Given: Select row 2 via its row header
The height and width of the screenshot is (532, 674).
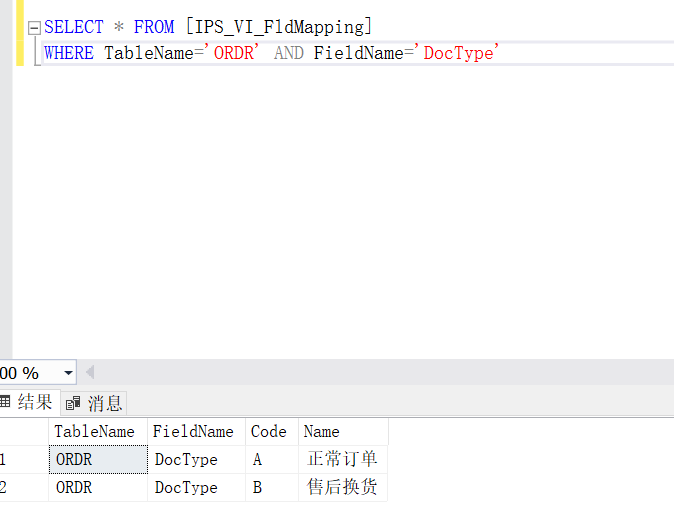Looking at the screenshot, I should [24, 487].
